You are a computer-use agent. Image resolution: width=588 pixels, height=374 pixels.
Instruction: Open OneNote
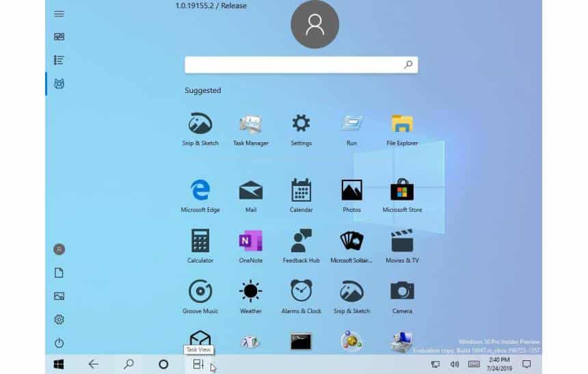tap(250, 245)
